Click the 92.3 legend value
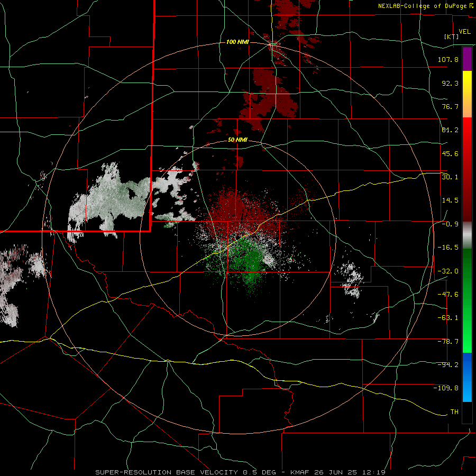 [x=450, y=83]
